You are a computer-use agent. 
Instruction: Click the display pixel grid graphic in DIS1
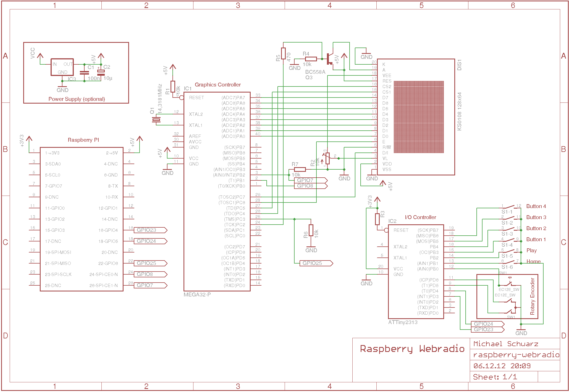[419, 117]
